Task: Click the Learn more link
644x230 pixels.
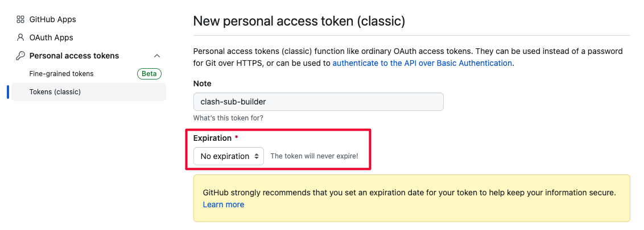Action: [224, 204]
